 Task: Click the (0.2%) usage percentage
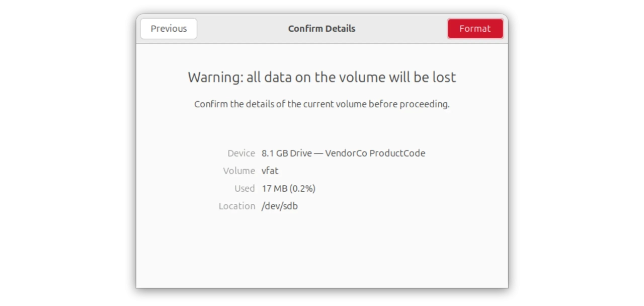point(302,188)
